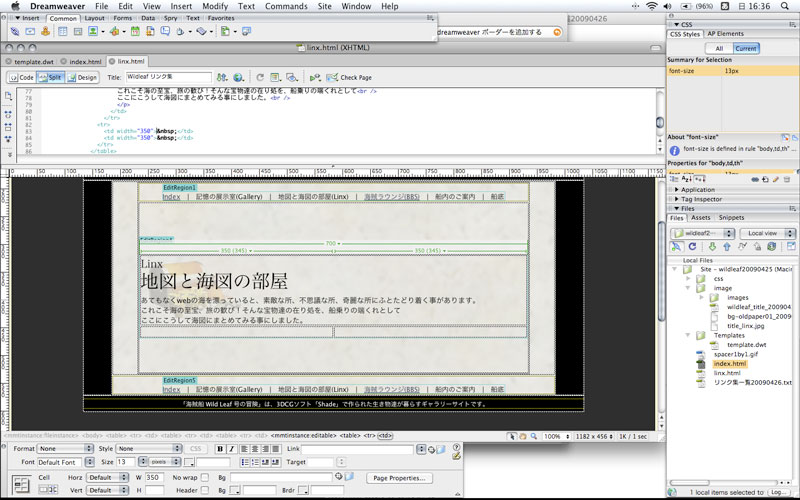Insert an Image icon
Screen dimensions: 800x500
(x=93, y=31)
